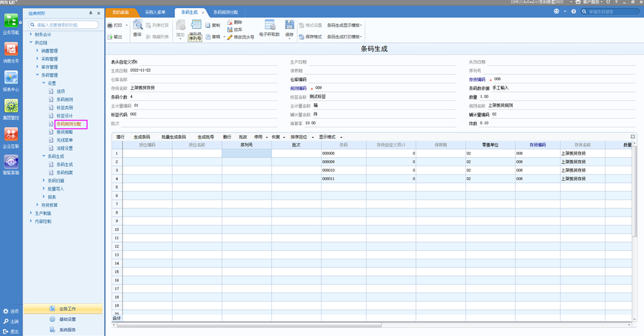Click the smiley face icon at top right
Image resolution: width=644 pixels, height=336 pixels.
(x=556, y=12)
